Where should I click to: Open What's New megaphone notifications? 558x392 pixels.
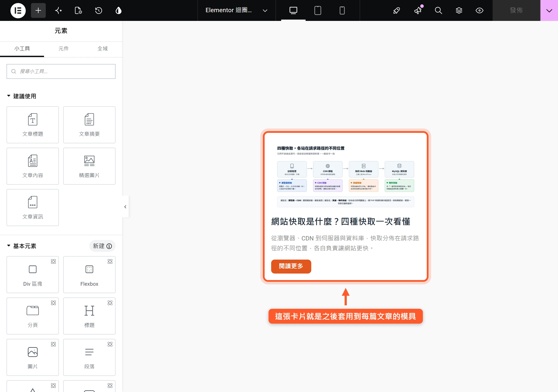pos(418,10)
